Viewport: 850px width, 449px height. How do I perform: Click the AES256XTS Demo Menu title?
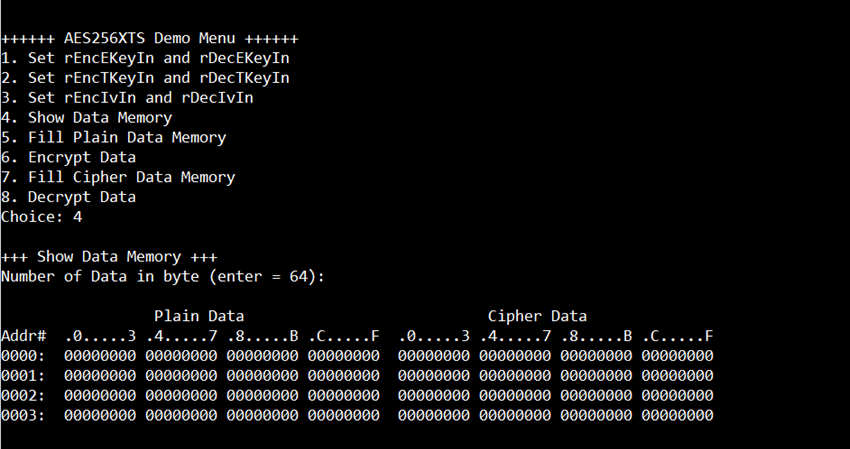tap(150, 39)
